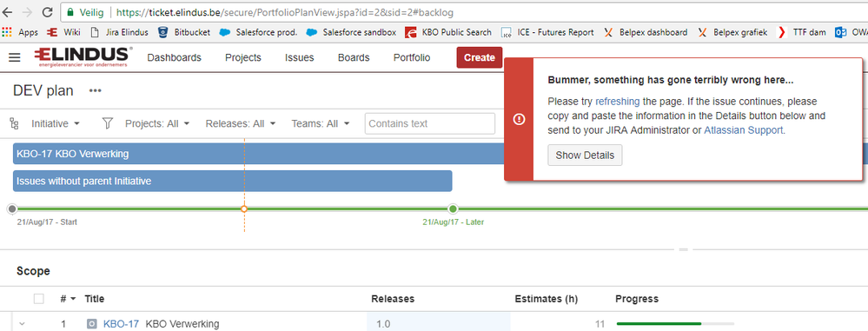Image resolution: width=868 pixels, height=331 pixels.
Task: Click the green secure padlock icon
Action: [70, 11]
